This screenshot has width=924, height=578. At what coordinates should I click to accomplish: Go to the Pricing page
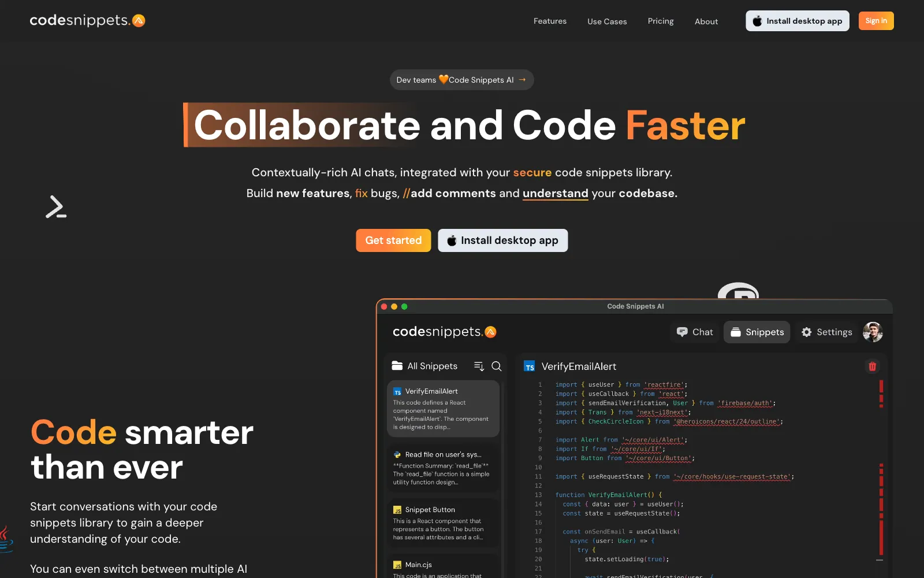click(661, 21)
